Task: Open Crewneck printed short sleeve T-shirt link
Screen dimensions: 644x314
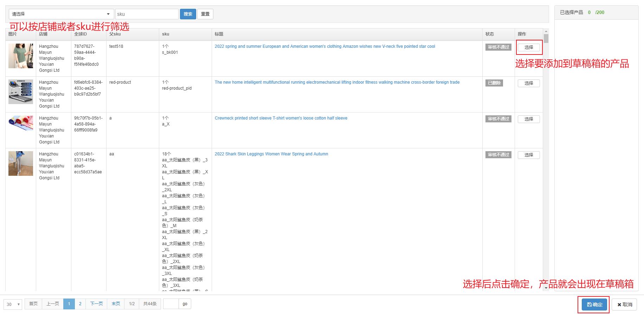Action: click(x=281, y=118)
